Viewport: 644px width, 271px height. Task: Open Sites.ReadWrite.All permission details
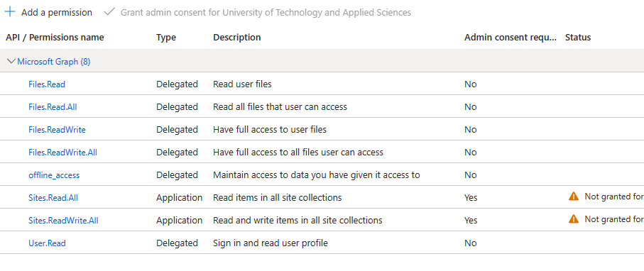[x=63, y=221]
